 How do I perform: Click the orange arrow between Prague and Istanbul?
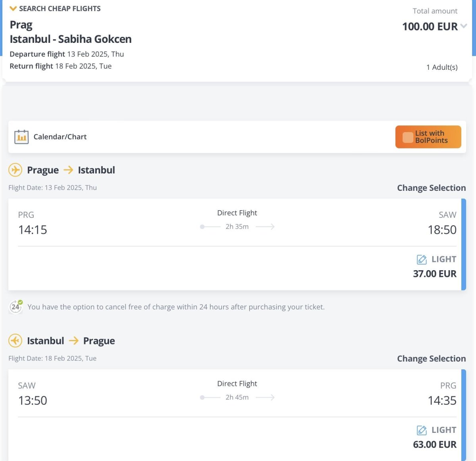coord(68,170)
